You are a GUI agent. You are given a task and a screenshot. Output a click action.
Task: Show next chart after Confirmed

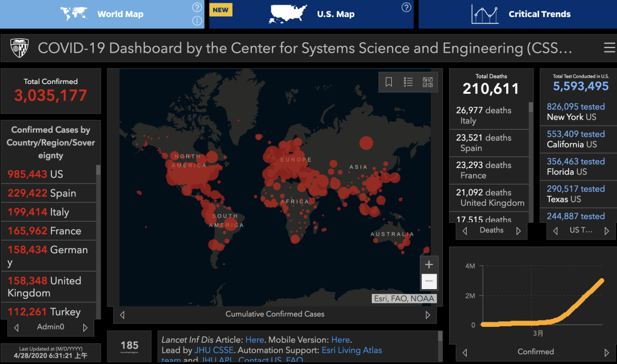click(x=606, y=353)
